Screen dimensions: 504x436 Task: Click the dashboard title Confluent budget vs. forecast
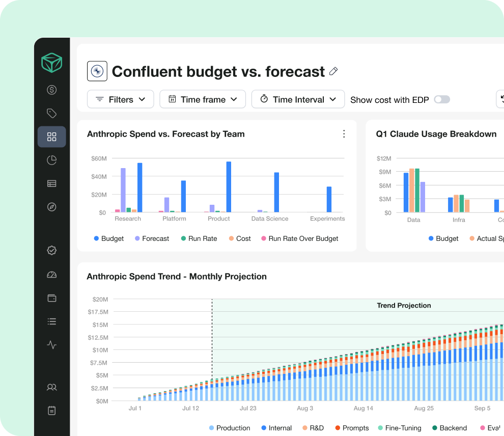point(218,71)
